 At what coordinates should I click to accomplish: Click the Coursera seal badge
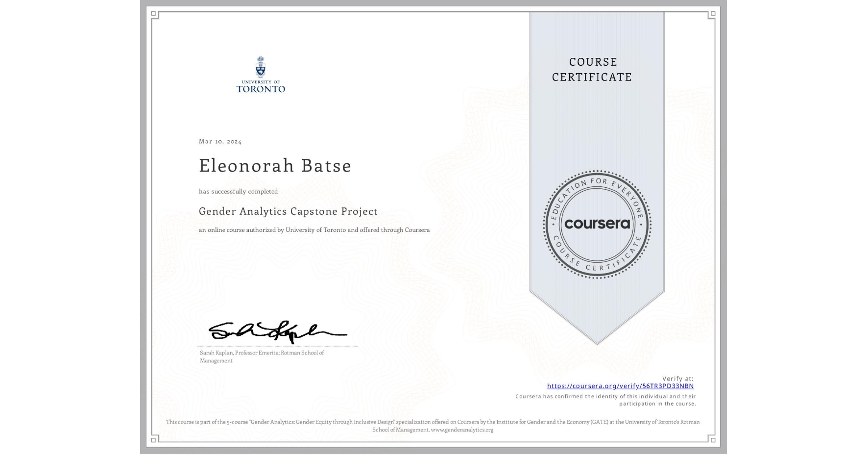(597, 225)
